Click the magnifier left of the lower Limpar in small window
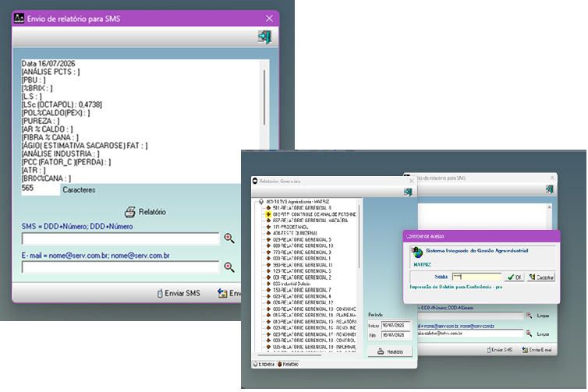 [529, 334]
